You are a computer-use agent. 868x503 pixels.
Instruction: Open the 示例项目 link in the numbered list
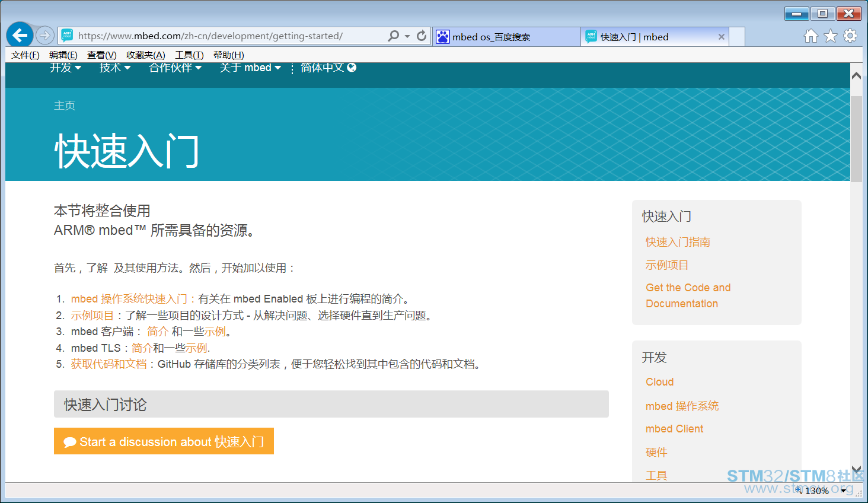point(92,316)
